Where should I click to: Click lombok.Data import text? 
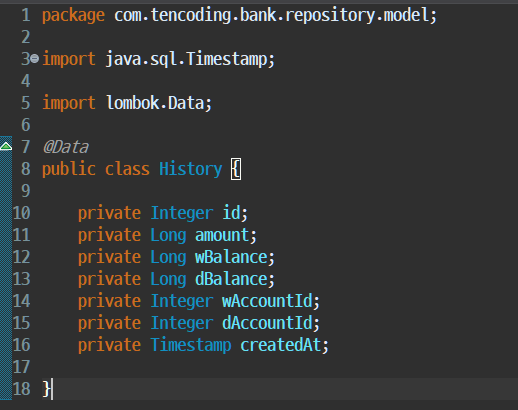tap(155, 103)
